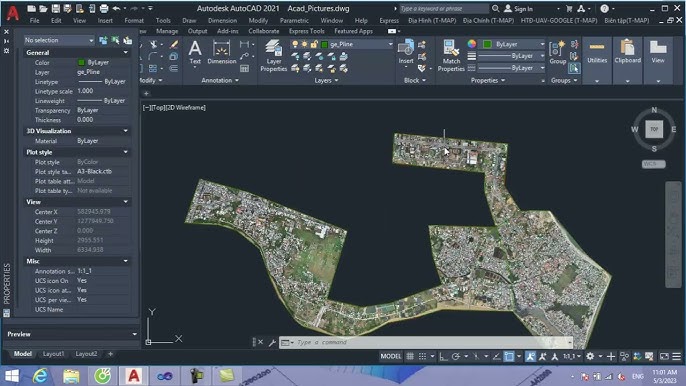The width and height of the screenshot is (686, 386).
Task: Toggle ortho mode in status bar
Action: 443,356
